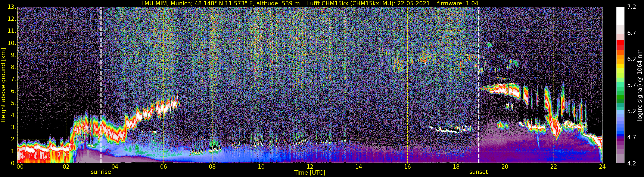Click colorbar tick value '5.7'

[632, 85]
